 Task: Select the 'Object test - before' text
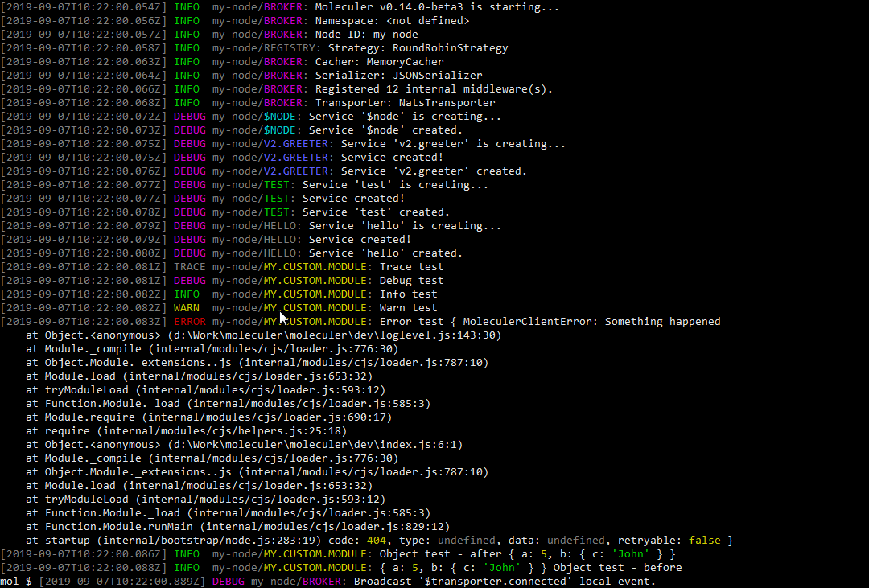617,568
